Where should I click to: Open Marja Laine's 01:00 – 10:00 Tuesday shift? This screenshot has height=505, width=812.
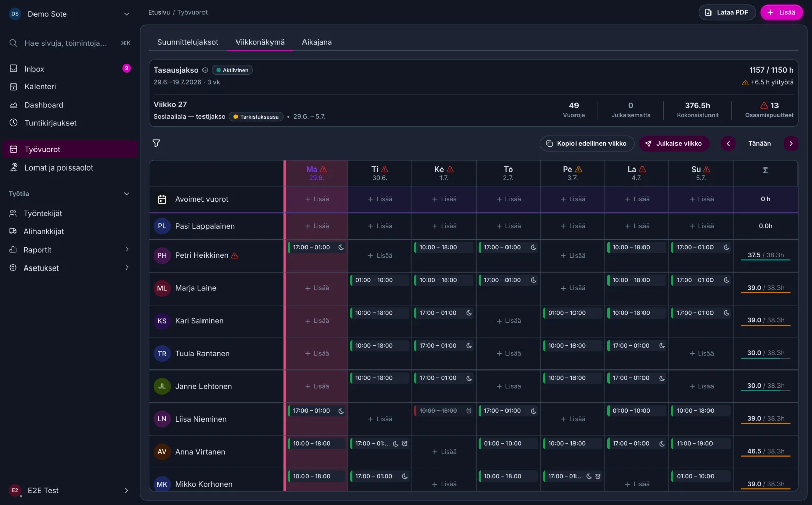[x=380, y=280]
